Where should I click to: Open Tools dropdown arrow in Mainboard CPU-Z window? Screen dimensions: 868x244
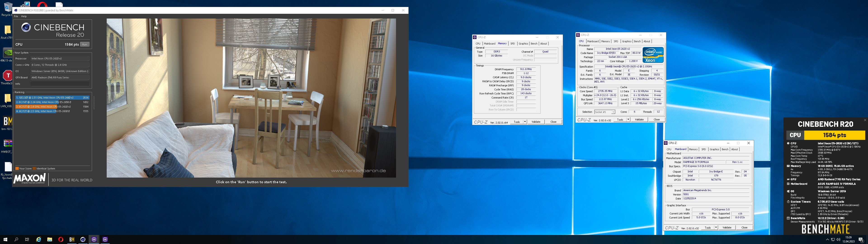point(716,228)
